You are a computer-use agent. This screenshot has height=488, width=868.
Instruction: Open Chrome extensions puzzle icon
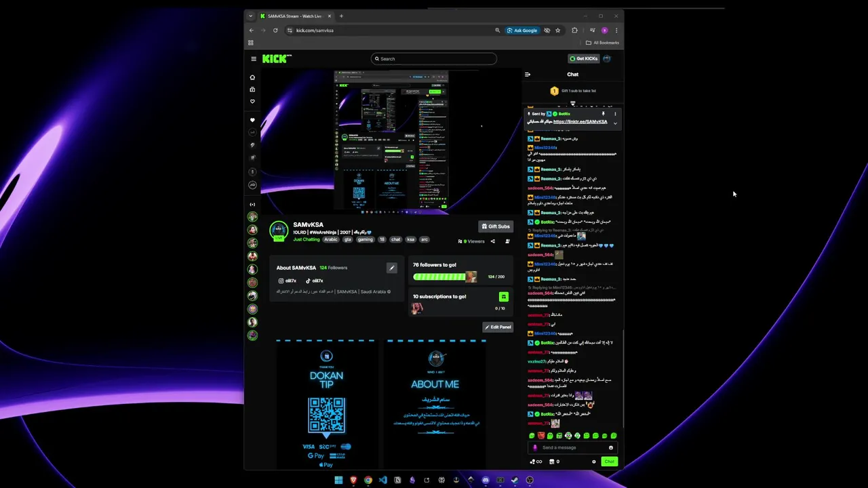click(x=574, y=30)
